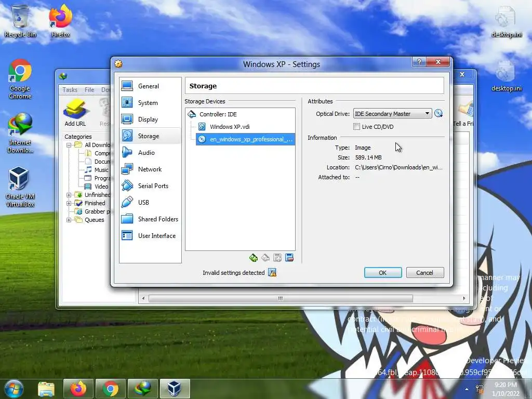Select Controller: IDE in storage tree
Screen dimensions: 532x399
(240, 114)
